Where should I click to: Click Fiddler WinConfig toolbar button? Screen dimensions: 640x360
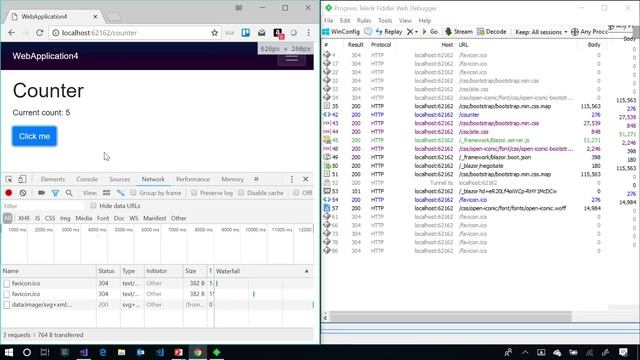pyautogui.click(x=341, y=31)
